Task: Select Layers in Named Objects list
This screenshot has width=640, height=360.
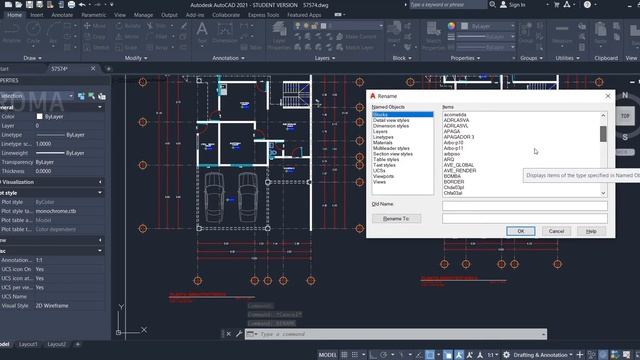Action: (380, 131)
